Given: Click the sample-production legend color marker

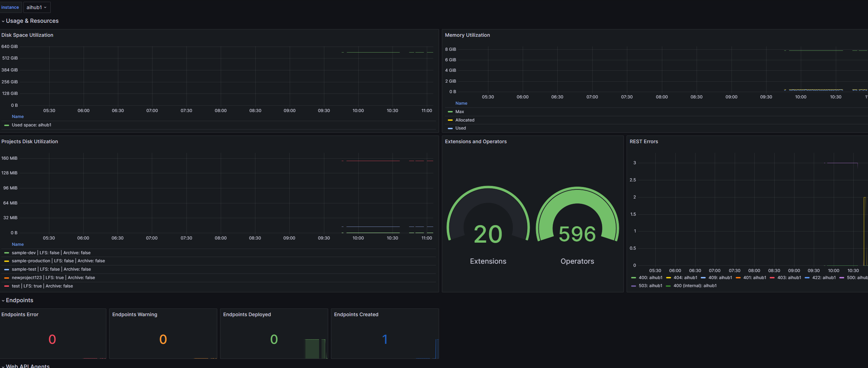Looking at the screenshot, I should [7, 261].
